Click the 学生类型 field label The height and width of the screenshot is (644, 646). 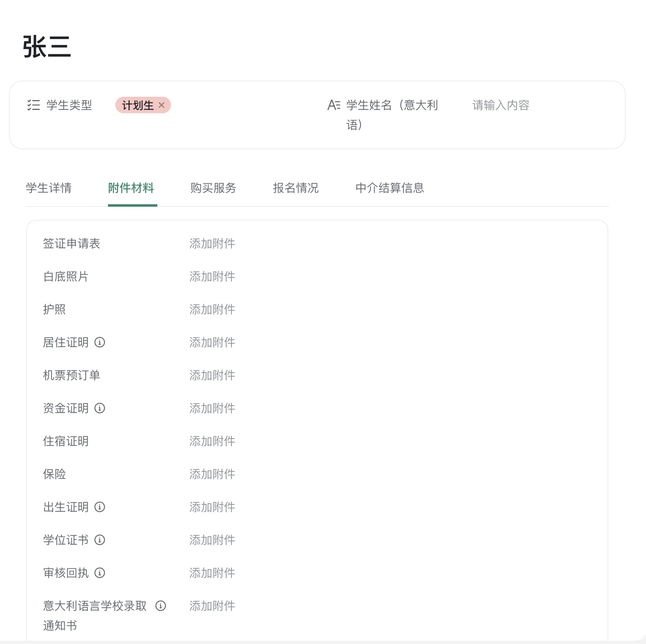tap(69, 105)
